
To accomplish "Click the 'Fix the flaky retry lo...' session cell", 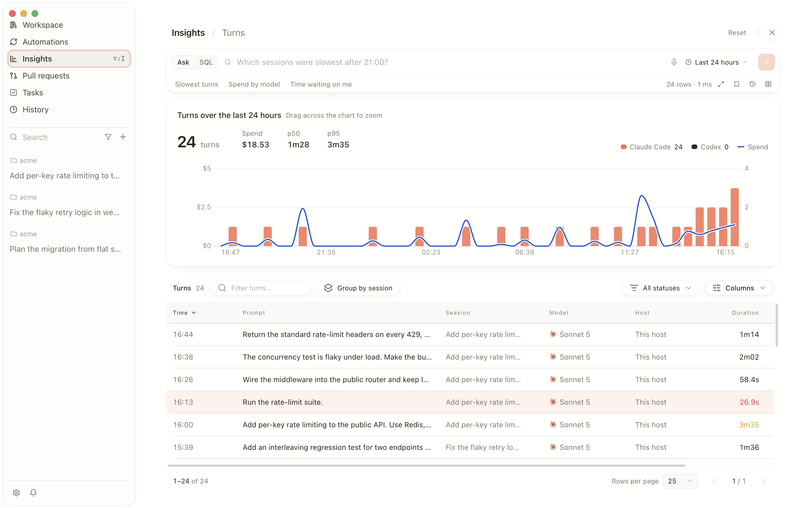I will pyautogui.click(x=482, y=447).
